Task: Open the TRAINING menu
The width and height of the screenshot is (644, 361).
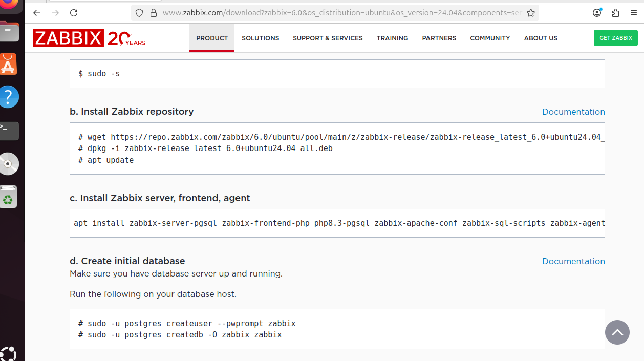Action: [x=393, y=38]
